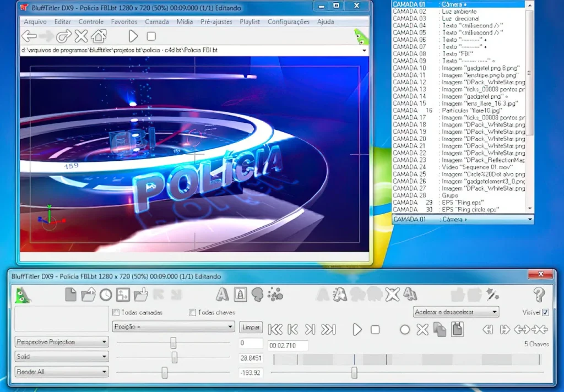The image size is (564, 392).
Task: Click the magic wand icon
Action: point(492,295)
